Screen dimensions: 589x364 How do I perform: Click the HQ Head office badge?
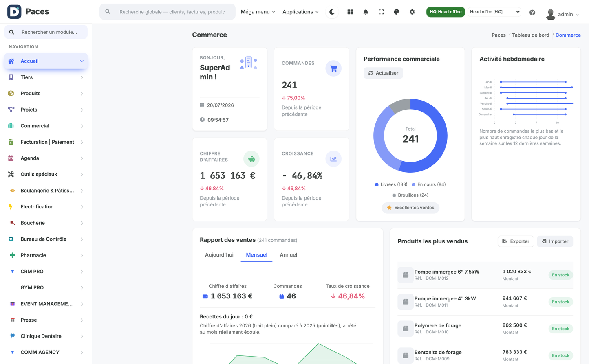pos(446,12)
